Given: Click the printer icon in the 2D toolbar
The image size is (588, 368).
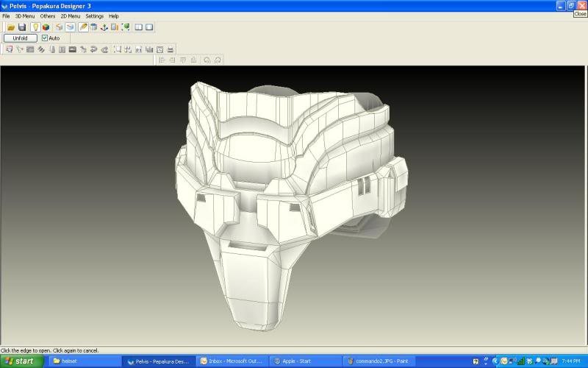Looking at the screenshot, I should pos(171,49).
